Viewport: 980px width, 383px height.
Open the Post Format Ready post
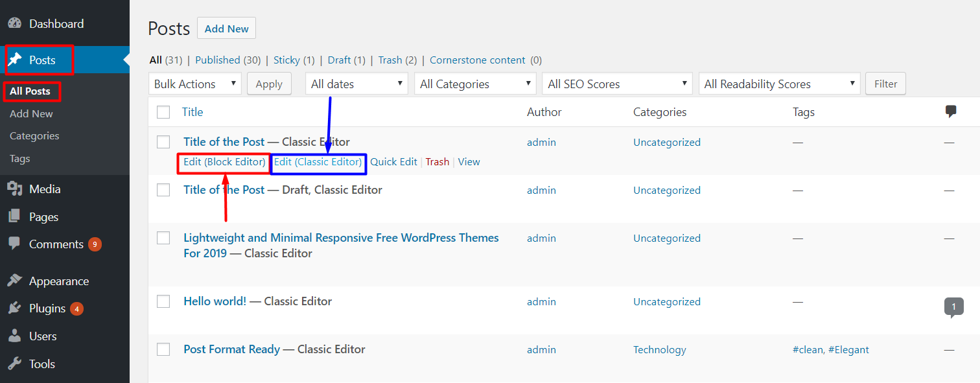(x=232, y=349)
